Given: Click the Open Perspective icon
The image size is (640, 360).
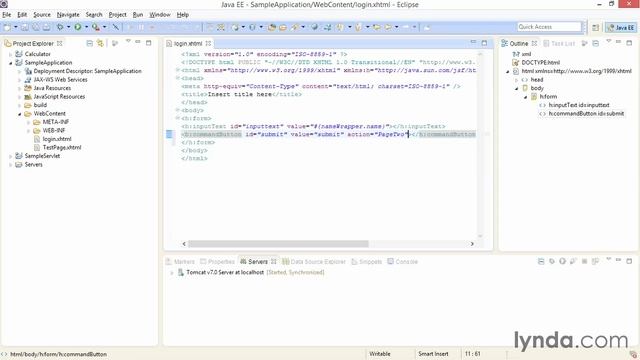Looking at the screenshot, I should tap(596, 27).
